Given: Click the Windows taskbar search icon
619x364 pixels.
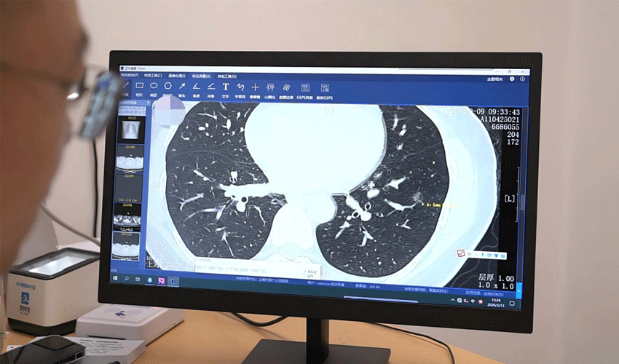Looking at the screenshot, I should click(127, 278).
